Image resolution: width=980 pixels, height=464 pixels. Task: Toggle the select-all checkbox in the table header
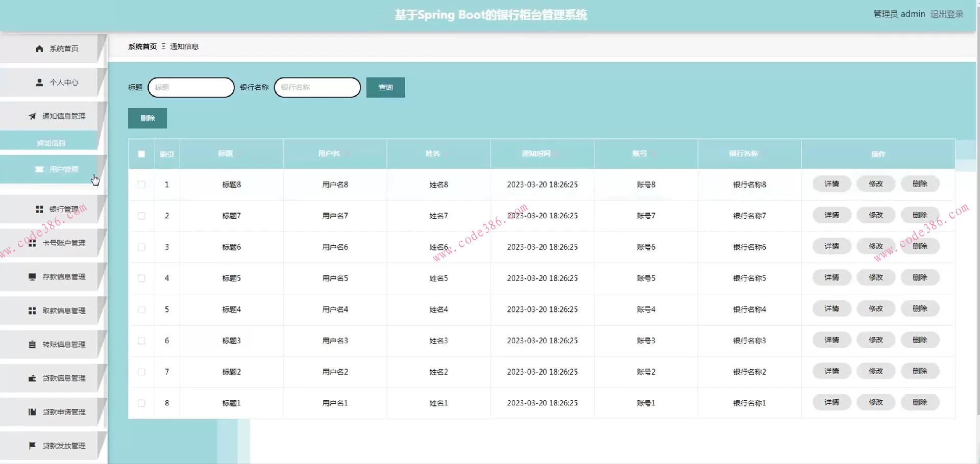pyautogui.click(x=141, y=153)
